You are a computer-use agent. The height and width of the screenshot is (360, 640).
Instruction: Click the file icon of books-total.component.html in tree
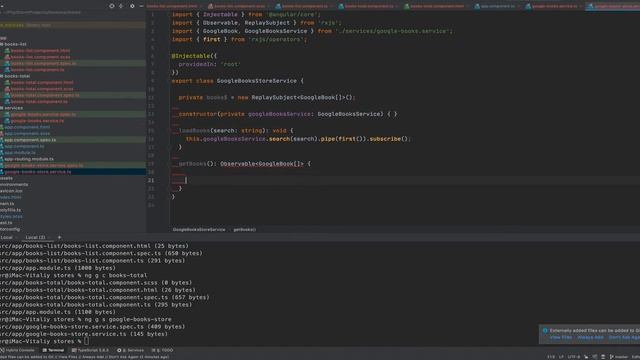[7, 82]
